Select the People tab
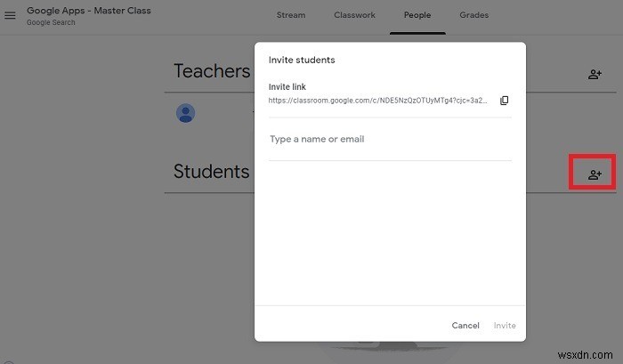The image size is (623, 364). pyautogui.click(x=417, y=15)
